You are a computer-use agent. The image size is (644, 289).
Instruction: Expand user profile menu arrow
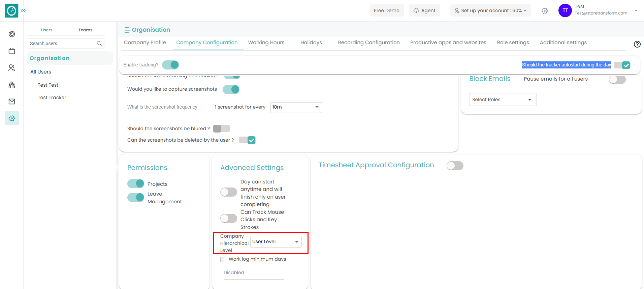pyautogui.click(x=636, y=10)
